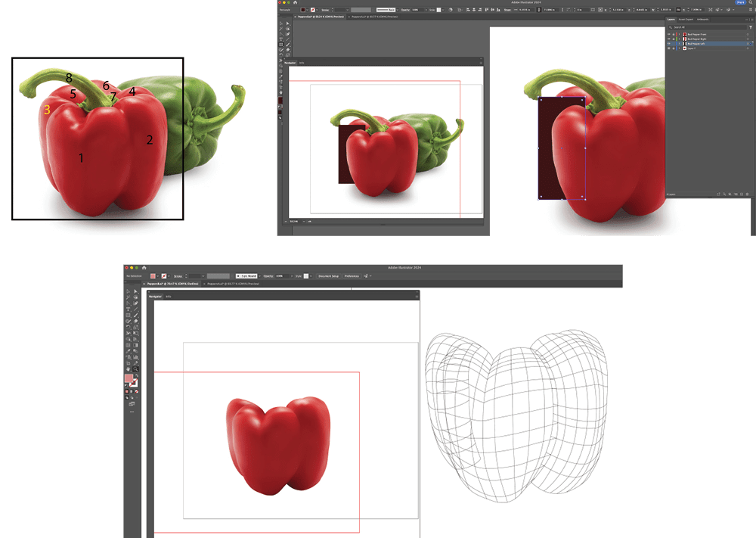Select the Info panel tab
Viewport: 756px width, 538px height.
click(169, 296)
